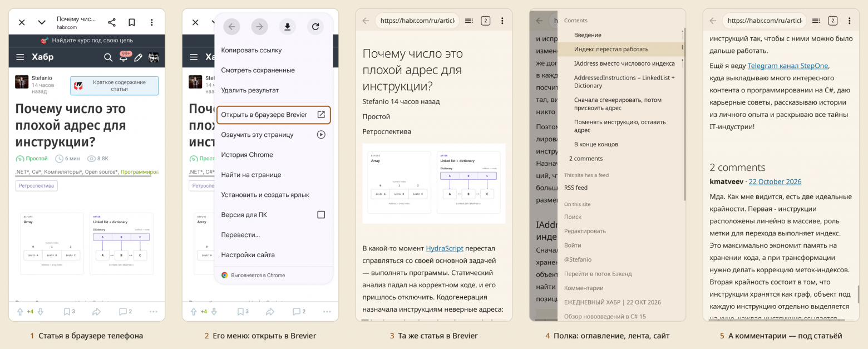Tap the collapse chevron beside the screen 1 close X
This screenshot has height=349, width=868.
(42, 22)
